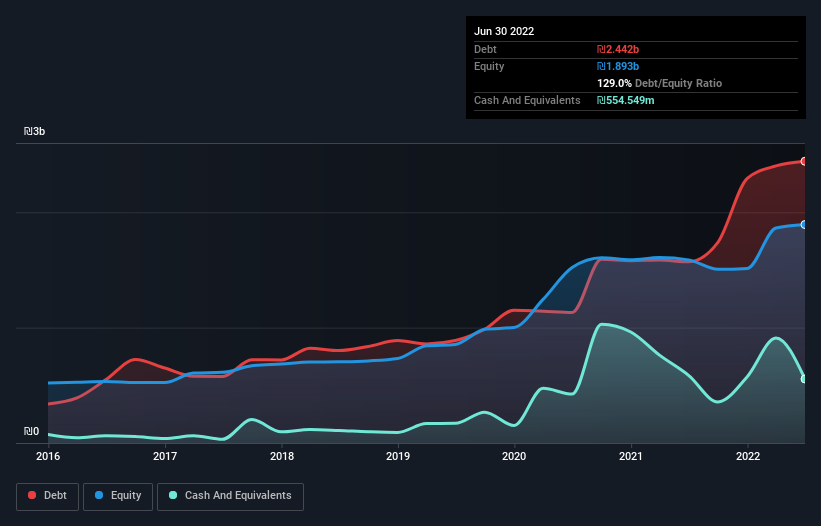The image size is (821, 526).
Task: Click the 2020 x-axis label
Action: click(x=514, y=456)
